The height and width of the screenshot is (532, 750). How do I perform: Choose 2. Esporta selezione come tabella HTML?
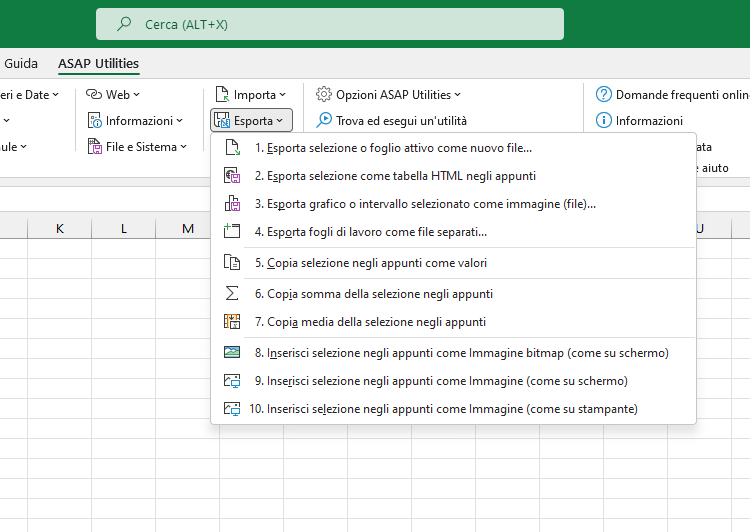(453, 176)
